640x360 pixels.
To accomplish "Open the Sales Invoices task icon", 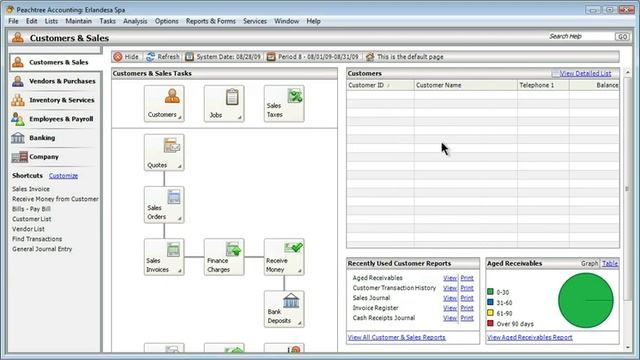I will point(164,257).
